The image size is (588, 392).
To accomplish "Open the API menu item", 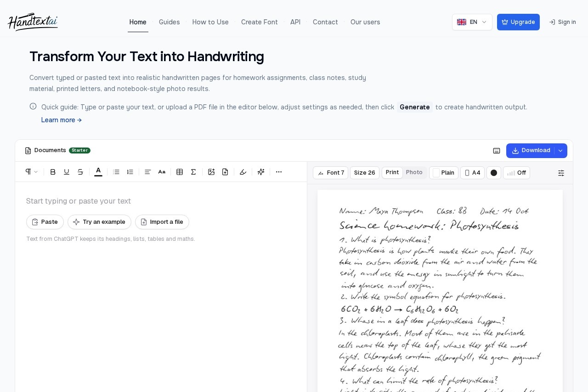I will [295, 22].
